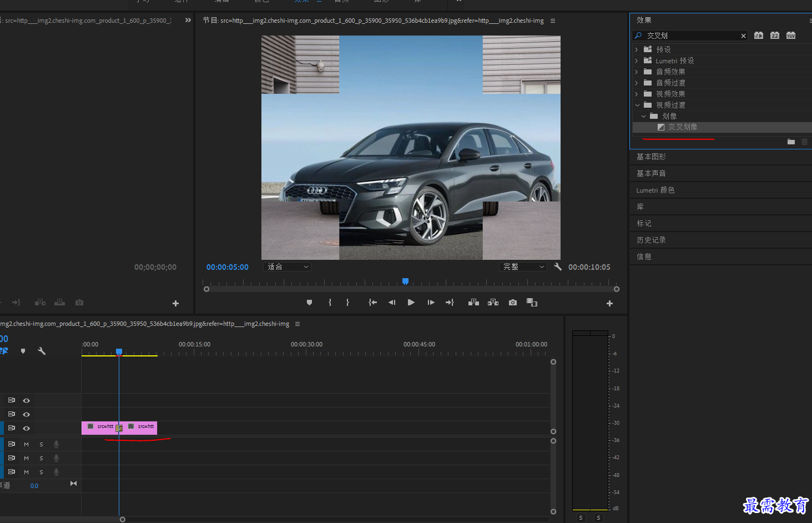Image resolution: width=812 pixels, height=523 pixels.
Task: Add marker in Program monitor transport bar
Action: tap(309, 303)
